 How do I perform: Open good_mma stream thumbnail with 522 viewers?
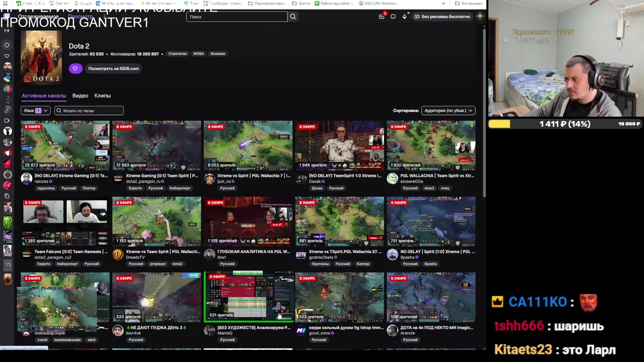click(x=340, y=297)
